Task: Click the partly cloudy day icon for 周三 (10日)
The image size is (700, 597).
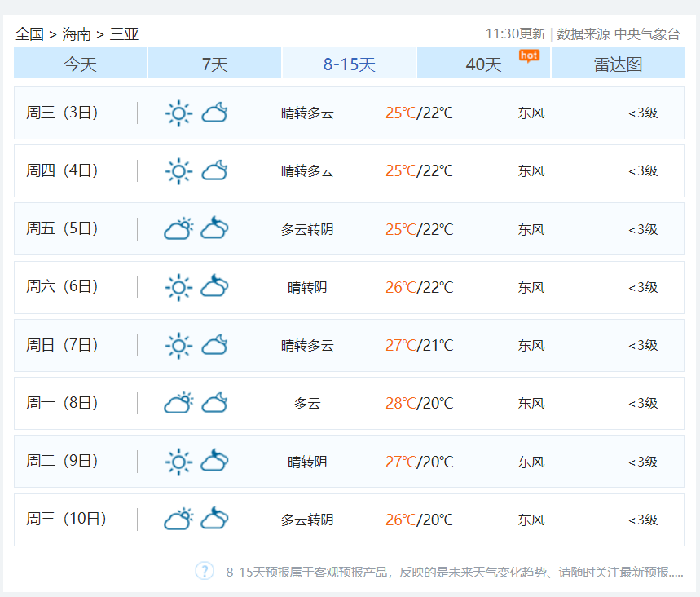Action: (178, 520)
